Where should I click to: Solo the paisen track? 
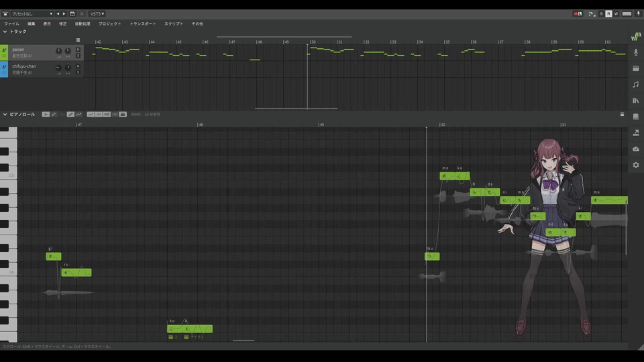[78, 56]
